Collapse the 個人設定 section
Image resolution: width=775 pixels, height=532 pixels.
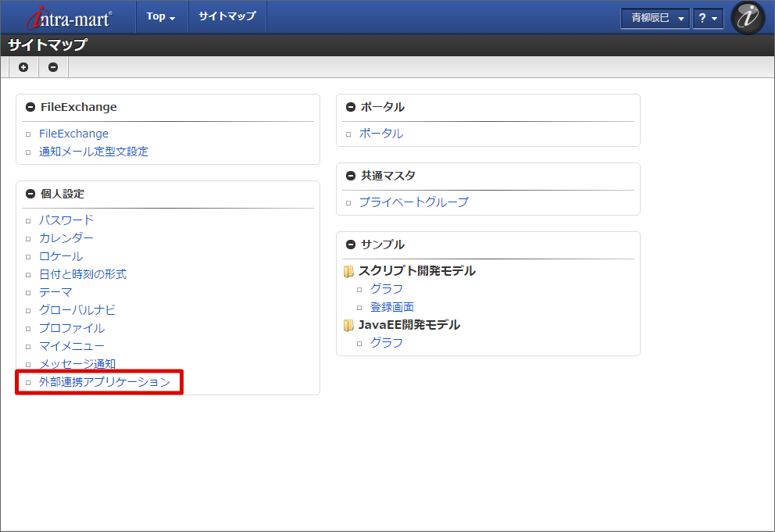[x=30, y=194]
